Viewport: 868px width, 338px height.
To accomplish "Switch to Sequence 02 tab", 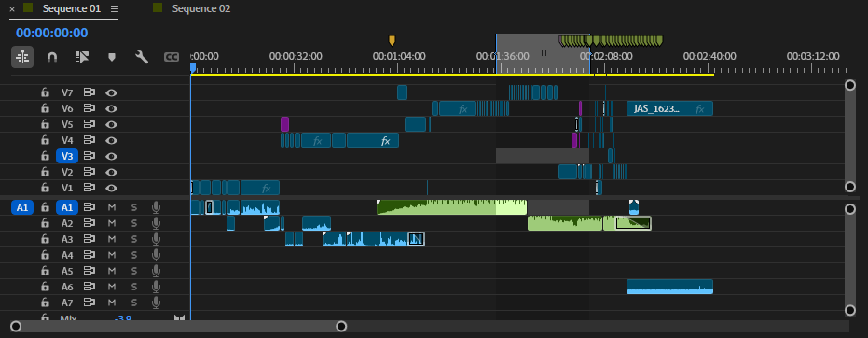I will pos(201,8).
